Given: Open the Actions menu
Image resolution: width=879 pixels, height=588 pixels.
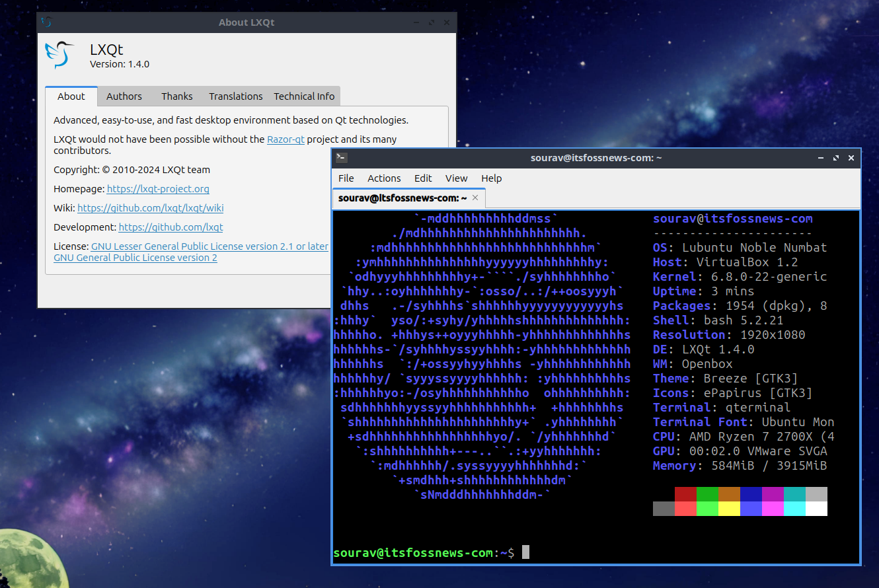Looking at the screenshot, I should [x=384, y=178].
